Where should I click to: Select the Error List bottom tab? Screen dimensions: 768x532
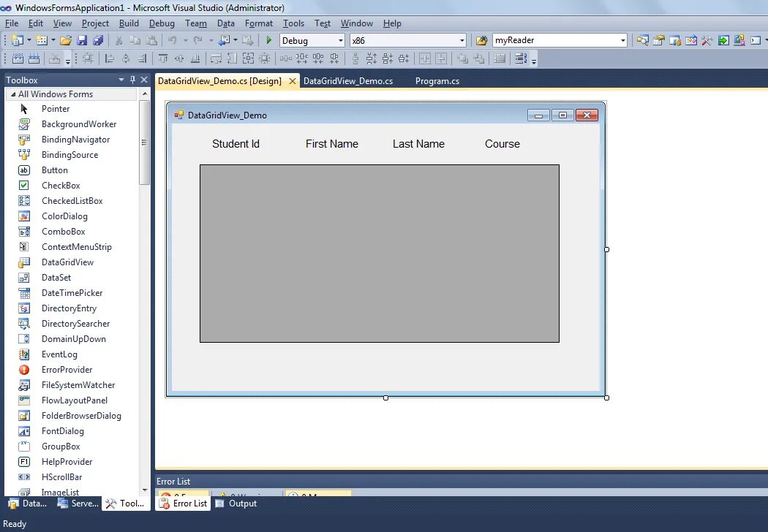point(183,503)
